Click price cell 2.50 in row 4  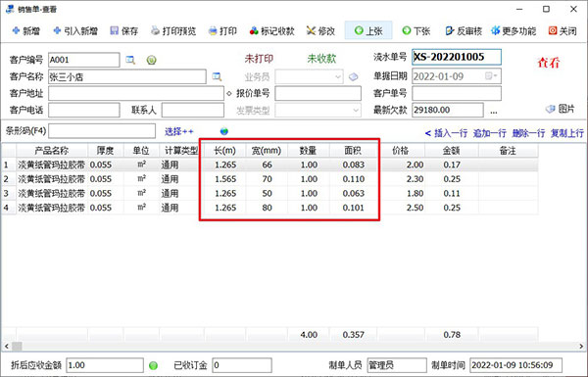pyautogui.click(x=401, y=208)
